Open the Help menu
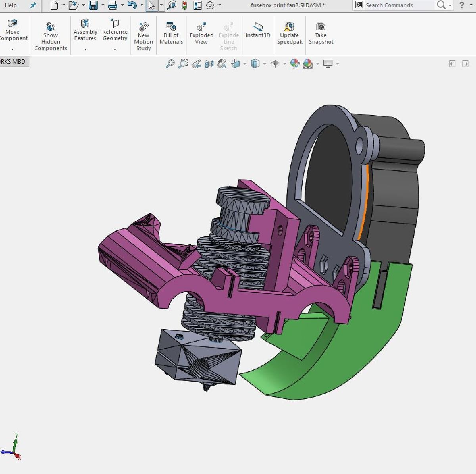This screenshot has height=474, width=476. [11, 5]
